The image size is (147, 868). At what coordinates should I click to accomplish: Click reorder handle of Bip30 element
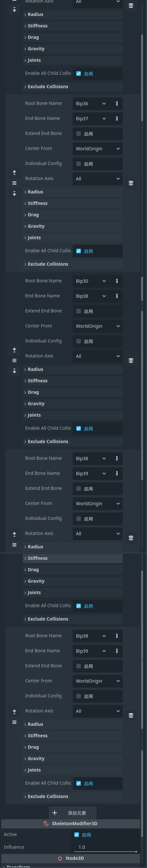[14, 360]
